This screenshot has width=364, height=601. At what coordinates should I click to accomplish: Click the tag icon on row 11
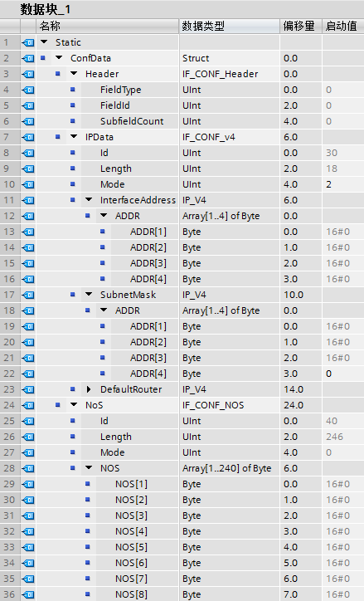[28, 200]
